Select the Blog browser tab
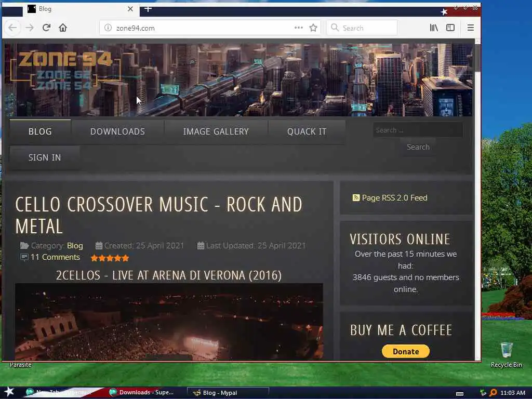The height and width of the screenshot is (399, 532). [81, 9]
